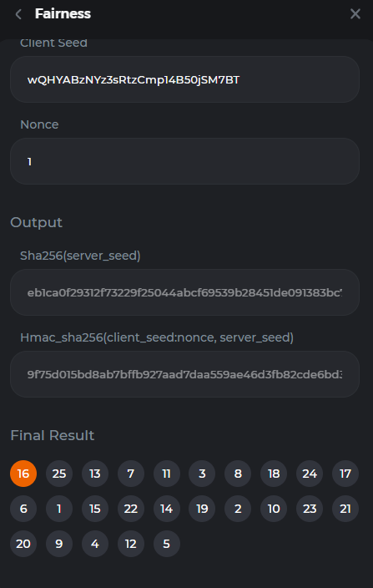Click the Client Seed input field
Image resolution: width=373 pixels, height=588 pixels.
tap(184, 79)
